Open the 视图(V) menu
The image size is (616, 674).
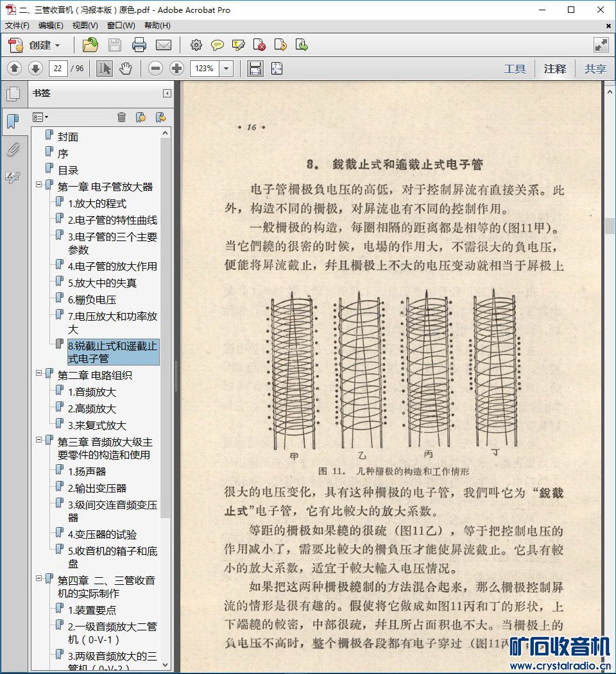[85, 26]
